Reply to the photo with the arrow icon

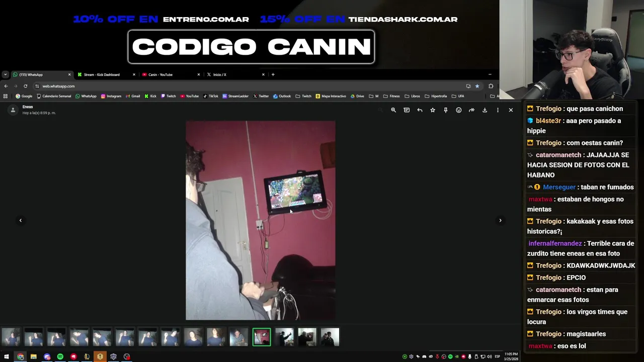[420, 110]
